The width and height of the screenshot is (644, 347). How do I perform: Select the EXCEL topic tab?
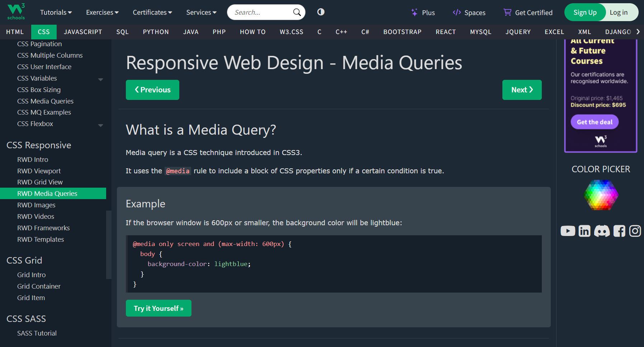554,32
